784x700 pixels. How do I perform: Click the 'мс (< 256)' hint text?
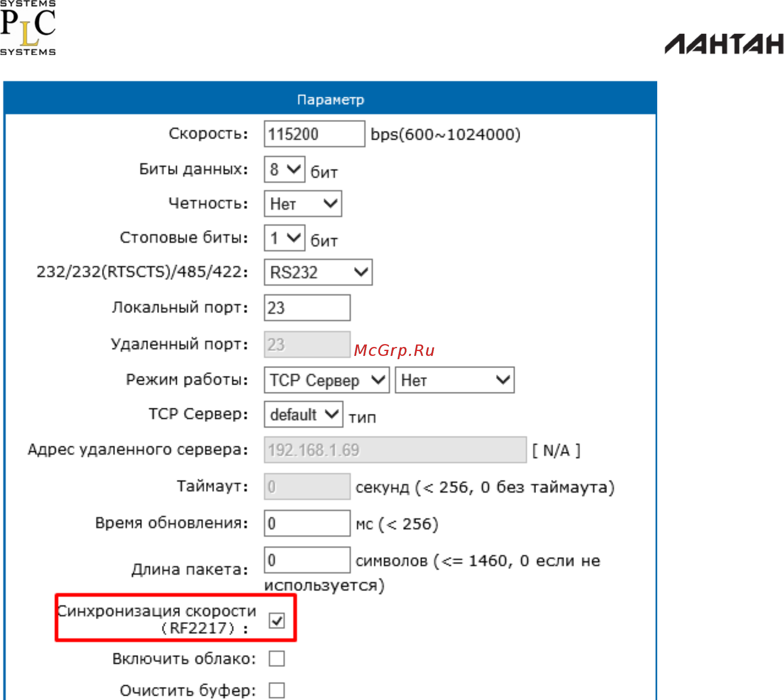(397, 524)
